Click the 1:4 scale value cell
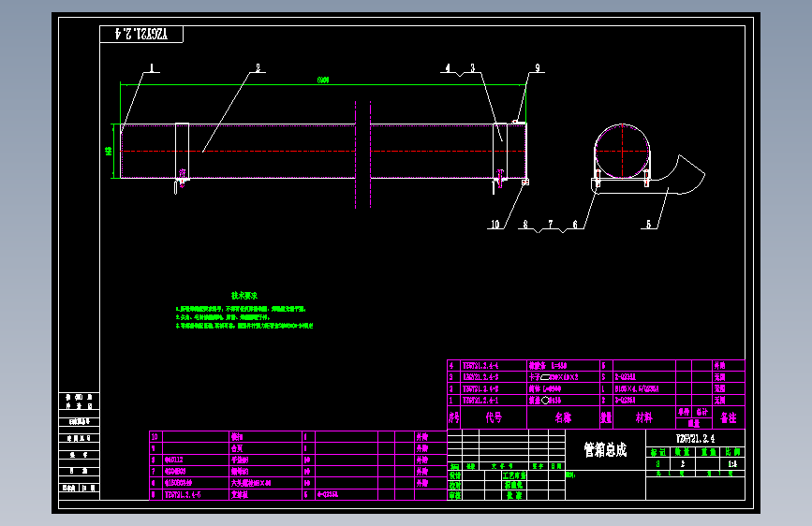The height and width of the screenshot is (526, 812). pos(732,464)
